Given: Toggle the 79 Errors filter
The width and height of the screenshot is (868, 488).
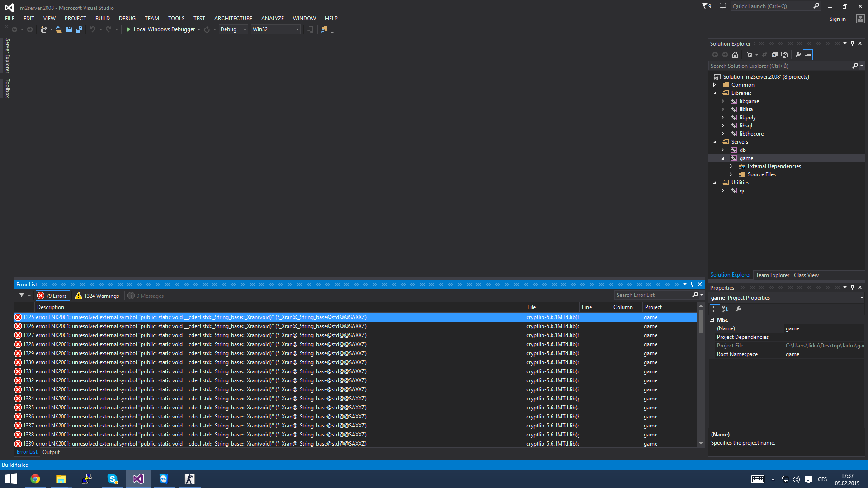Looking at the screenshot, I should tap(52, 296).
